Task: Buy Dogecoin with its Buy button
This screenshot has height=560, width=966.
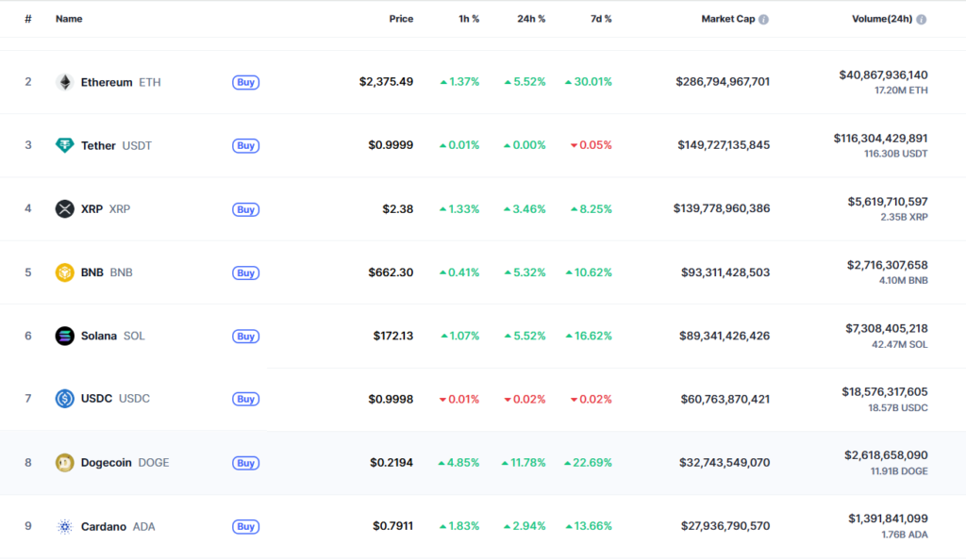Action: 246,464
